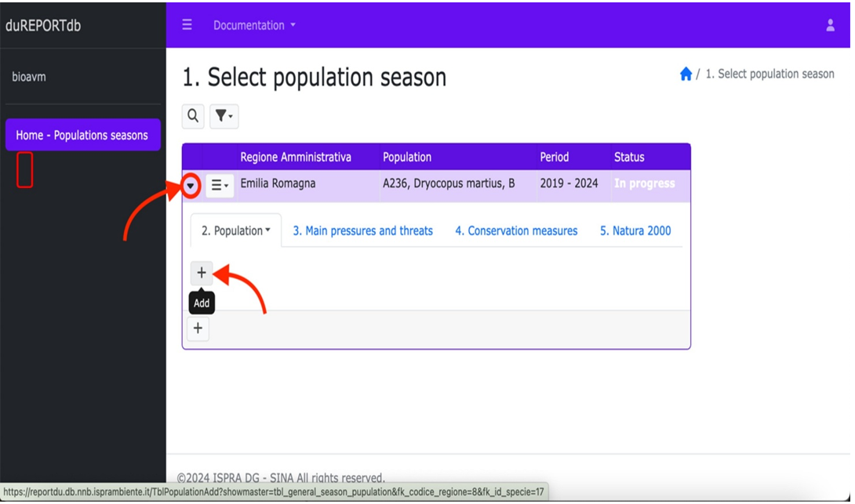Click the hamburger icon in the purple navbar
The width and height of the screenshot is (855, 504).
(x=187, y=24)
